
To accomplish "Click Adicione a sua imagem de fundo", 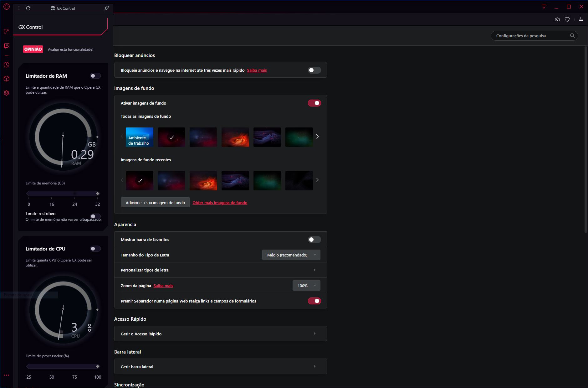I will click(x=155, y=203).
